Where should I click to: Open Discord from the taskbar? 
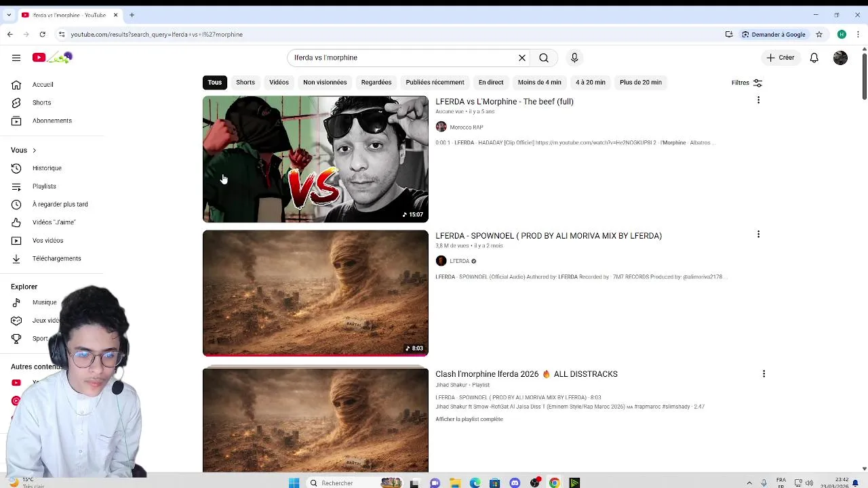coord(515,483)
